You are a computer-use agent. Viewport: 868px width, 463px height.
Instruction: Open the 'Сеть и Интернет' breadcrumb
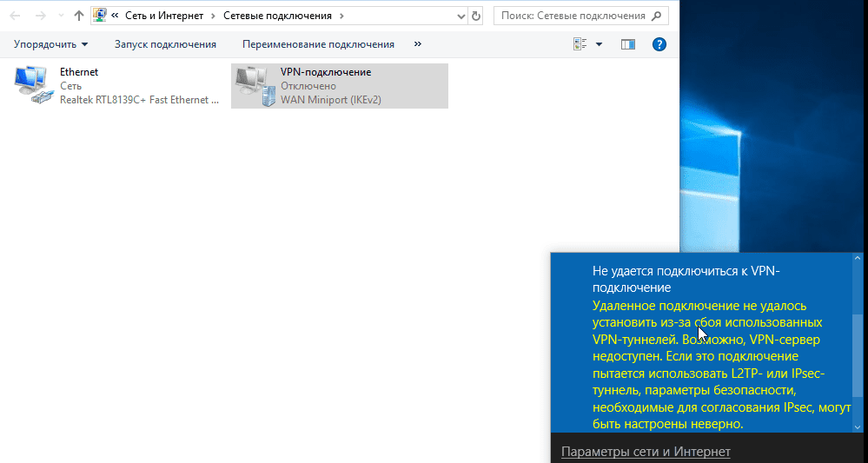point(165,16)
